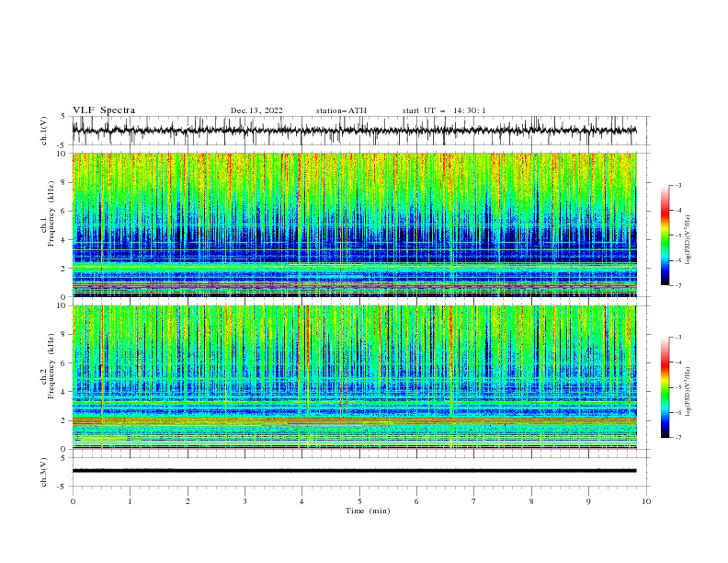Click the ch.2 PSD color scale bar
Screen dimensions: 728x563
tap(665, 387)
